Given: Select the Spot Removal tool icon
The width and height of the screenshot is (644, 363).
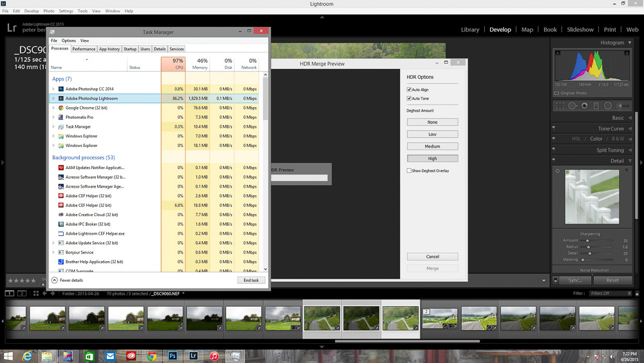Looking at the screenshot, I should pyautogui.click(x=573, y=106).
